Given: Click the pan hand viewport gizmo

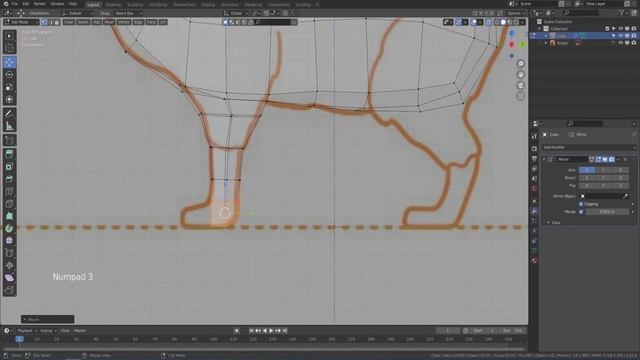Looking at the screenshot, I should [521, 74].
